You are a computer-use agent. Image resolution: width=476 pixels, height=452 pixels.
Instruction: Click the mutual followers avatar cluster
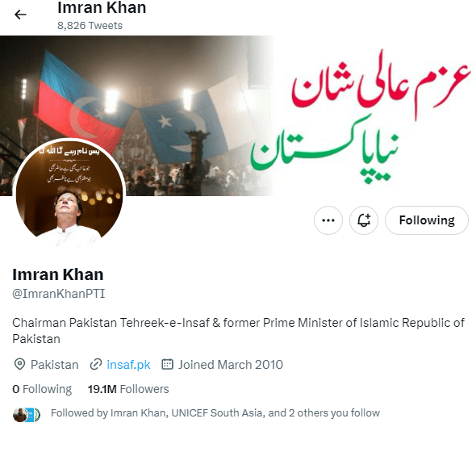(27, 415)
